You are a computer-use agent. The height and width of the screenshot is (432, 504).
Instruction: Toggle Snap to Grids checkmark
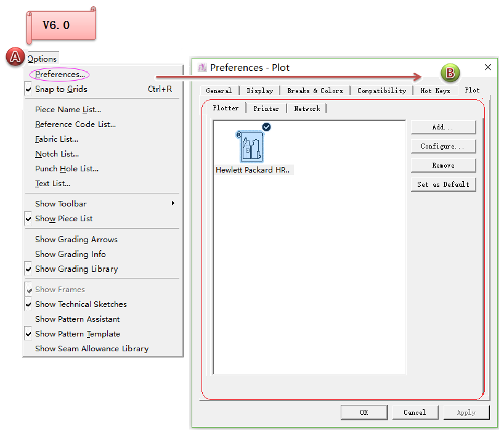coord(61,89)
